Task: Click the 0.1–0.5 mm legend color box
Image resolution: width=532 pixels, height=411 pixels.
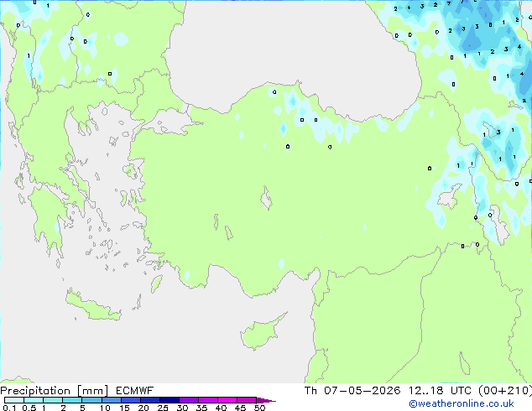Action: click(14, 400)
